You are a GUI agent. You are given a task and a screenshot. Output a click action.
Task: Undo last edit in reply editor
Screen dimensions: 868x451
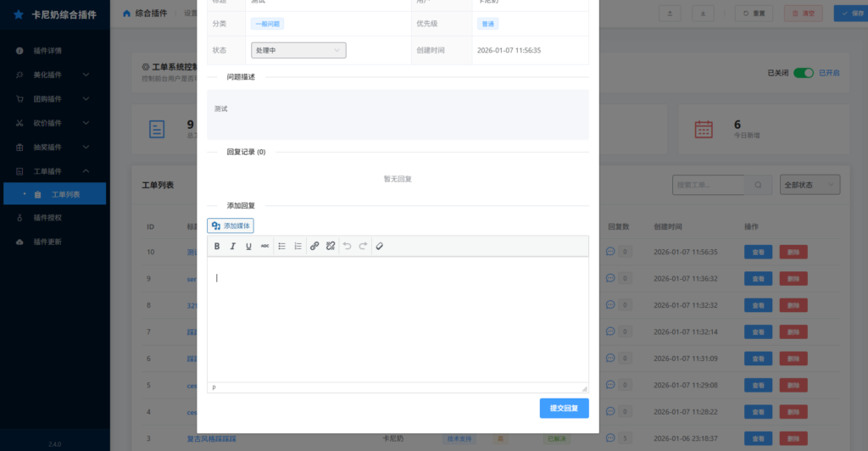pos(347,246)
